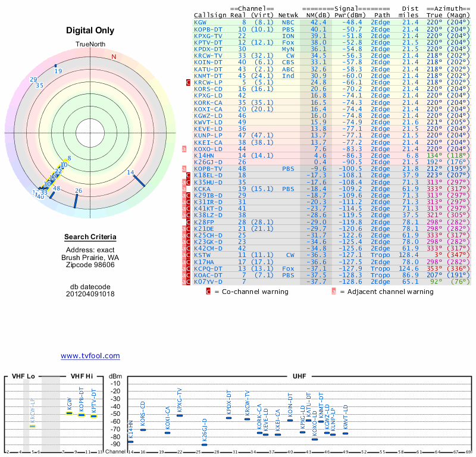Click the Search Criteria heading
Screen dimensions: 476x457
click(x=90, y=237)
